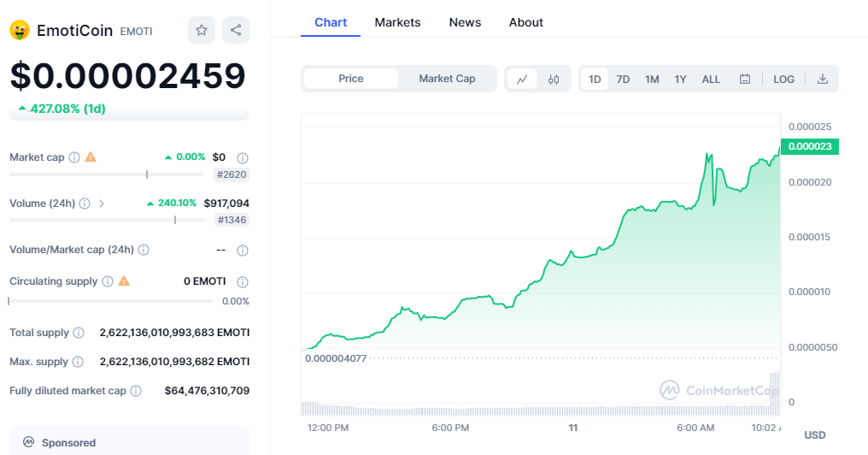Click the $0.00002459 price value
This screenshot has width=868, height=455.
tap(128, 75)
